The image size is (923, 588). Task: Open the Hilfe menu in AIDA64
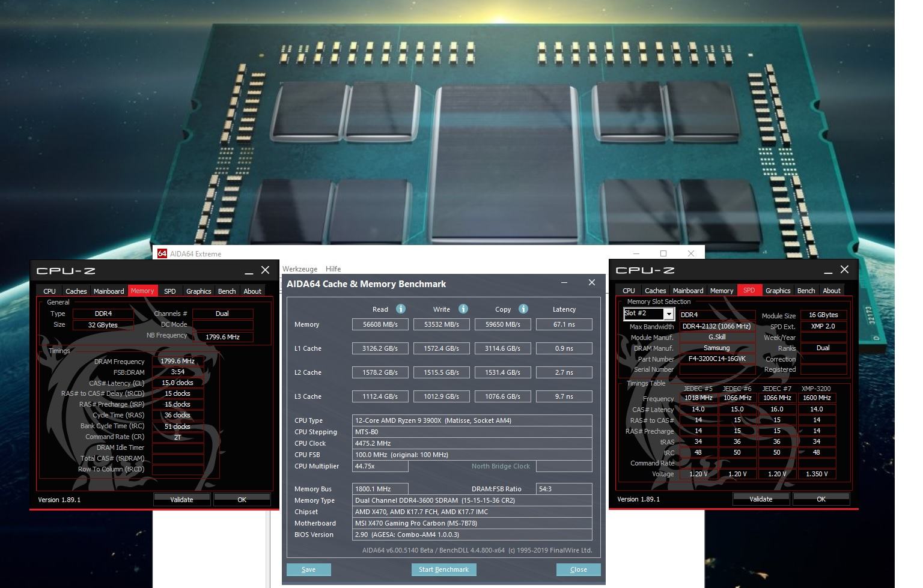(333, 269)
